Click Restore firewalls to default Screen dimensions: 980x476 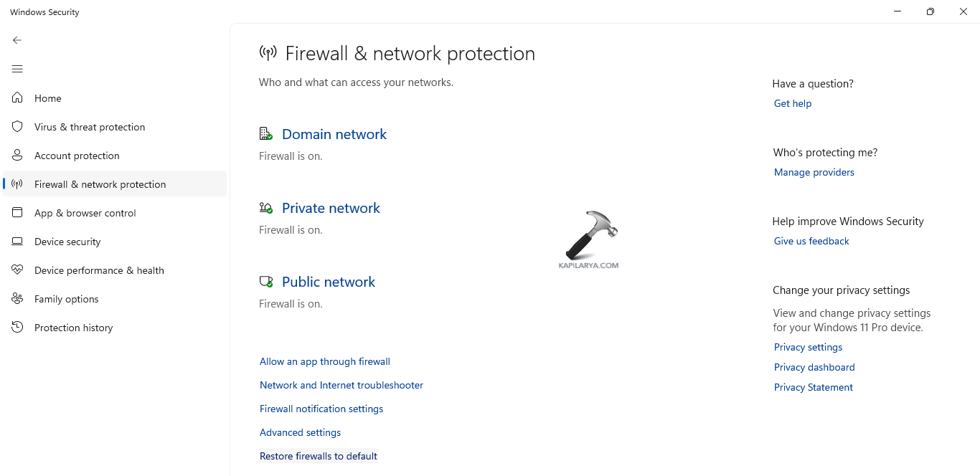[x=319, y=456]
